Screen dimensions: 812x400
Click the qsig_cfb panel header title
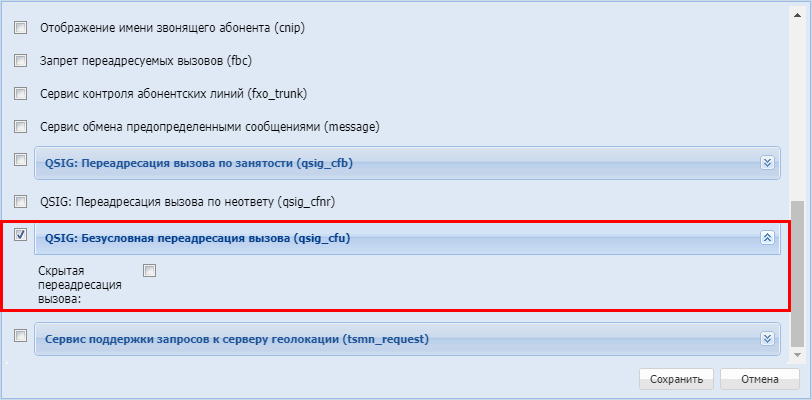[199, 162]
